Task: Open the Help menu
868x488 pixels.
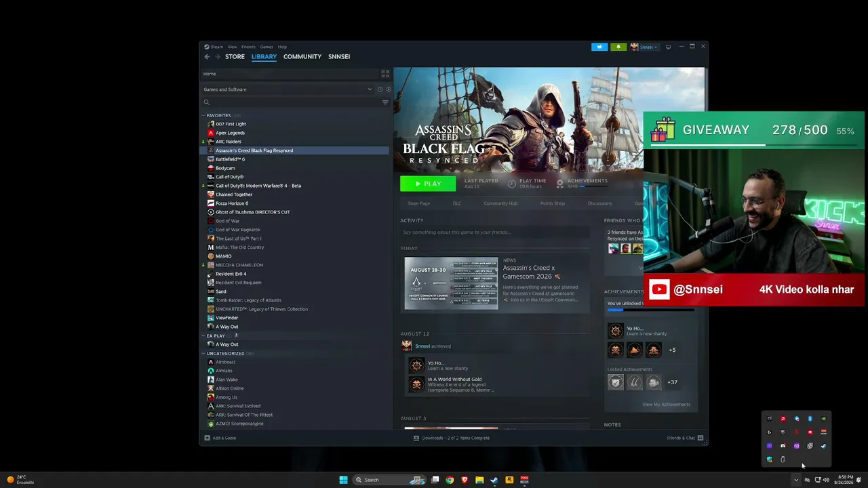Action: tap(282, 47)
